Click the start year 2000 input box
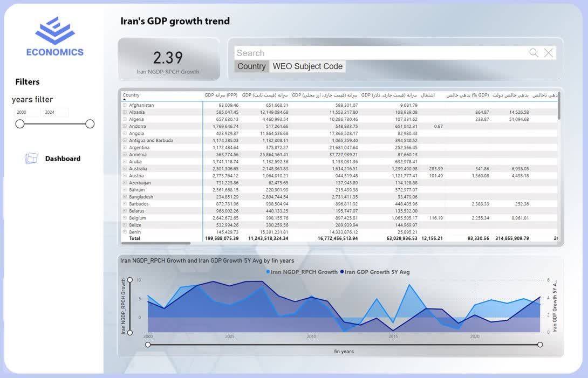Viewport: 588px width, 378px height. (27, 113)
